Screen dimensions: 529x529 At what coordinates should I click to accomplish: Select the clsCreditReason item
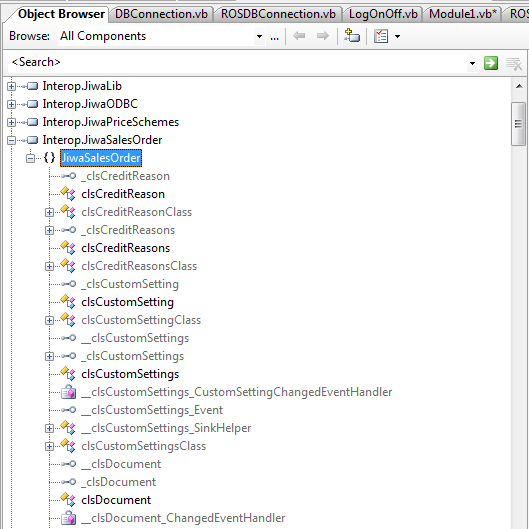123,194
